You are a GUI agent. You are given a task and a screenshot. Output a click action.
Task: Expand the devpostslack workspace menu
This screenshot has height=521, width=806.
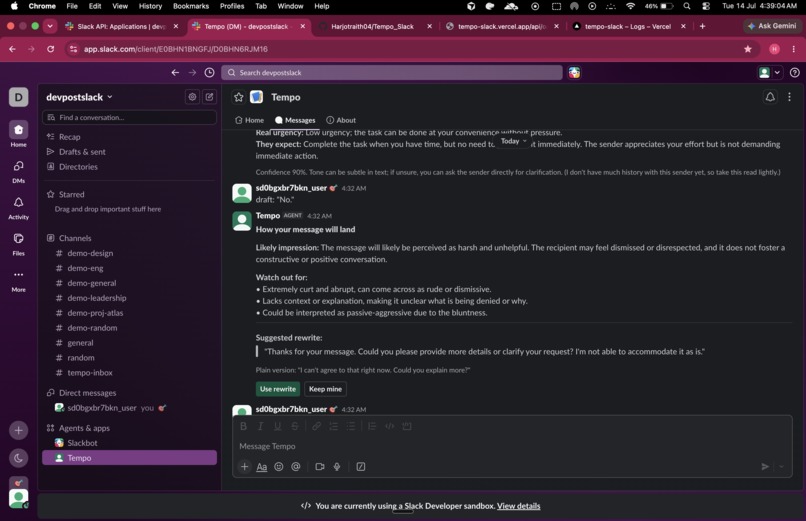pyautogui.click(x=79, y=97)
